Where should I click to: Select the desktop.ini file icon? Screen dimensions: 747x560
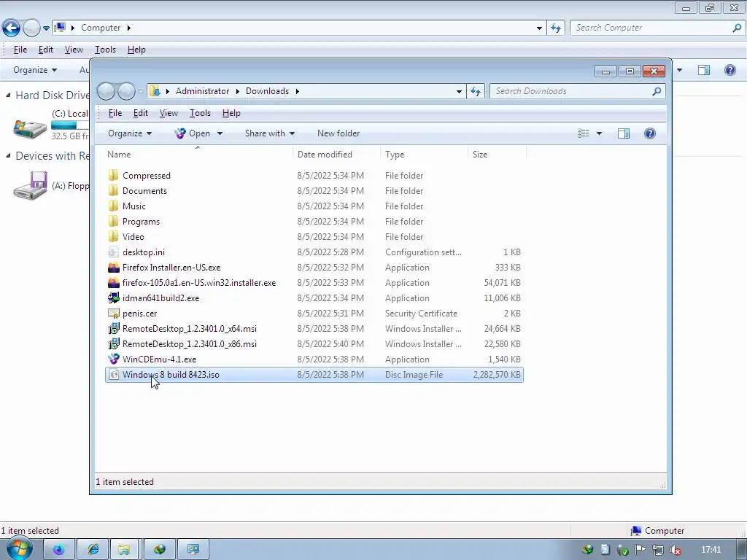coord(113,252)
